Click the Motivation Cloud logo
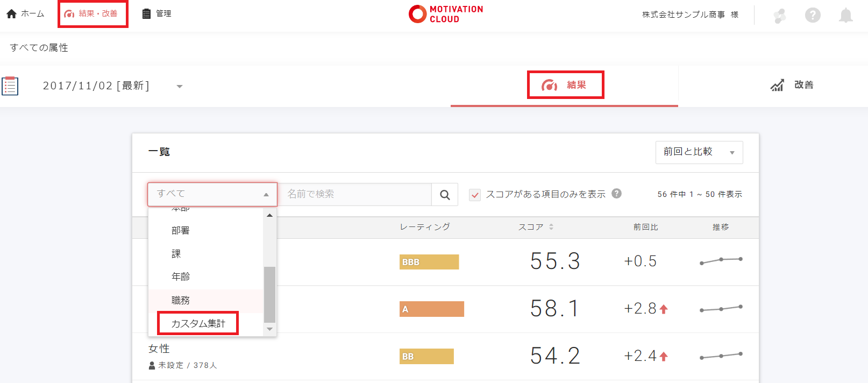The height and width of the screenshot is (383, 868). [446, 14]
